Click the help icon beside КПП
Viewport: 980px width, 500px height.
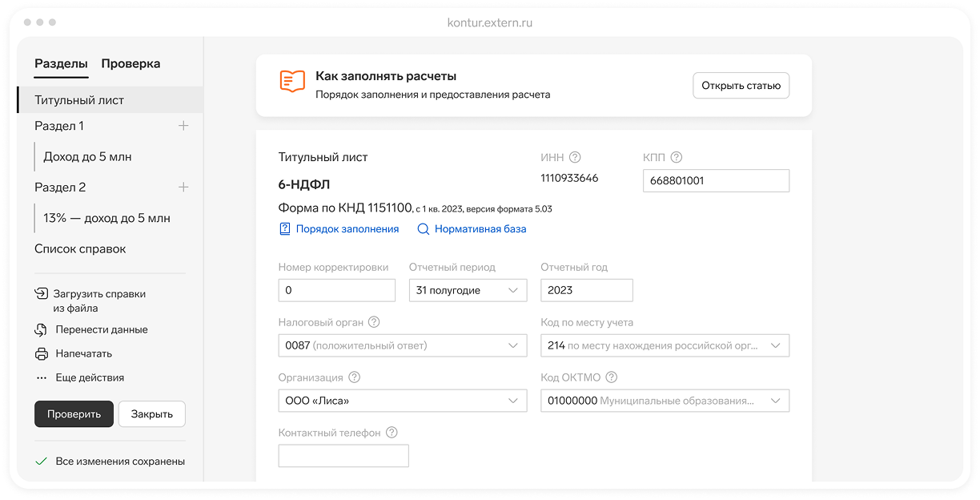pos(676,158)
